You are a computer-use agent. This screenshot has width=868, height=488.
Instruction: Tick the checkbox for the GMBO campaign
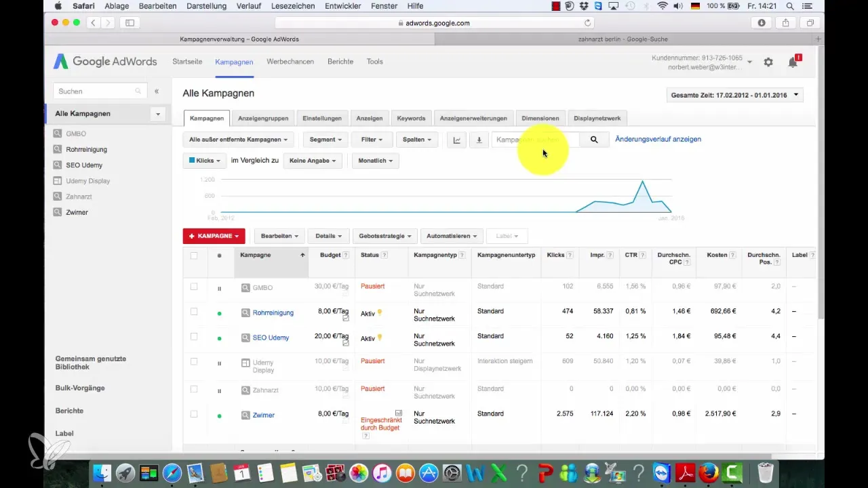tap(194, 287)
